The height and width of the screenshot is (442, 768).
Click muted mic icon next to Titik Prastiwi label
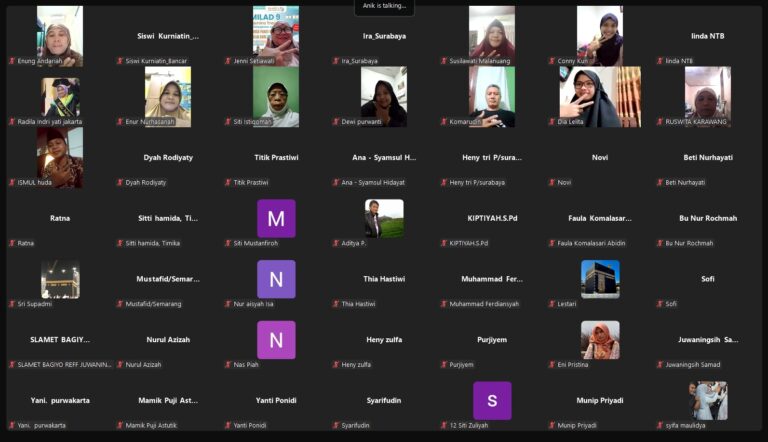tap(228, 182)
